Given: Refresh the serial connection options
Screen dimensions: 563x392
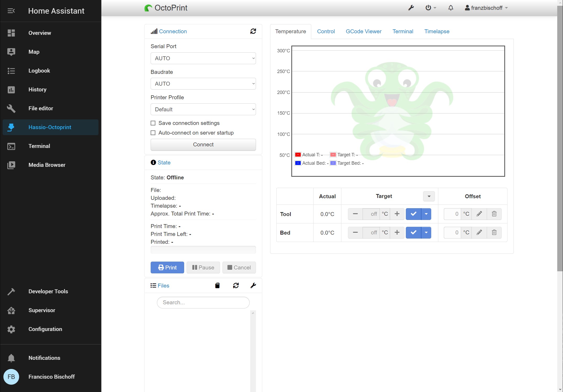Looking at the screenshot, I should 253,31.
